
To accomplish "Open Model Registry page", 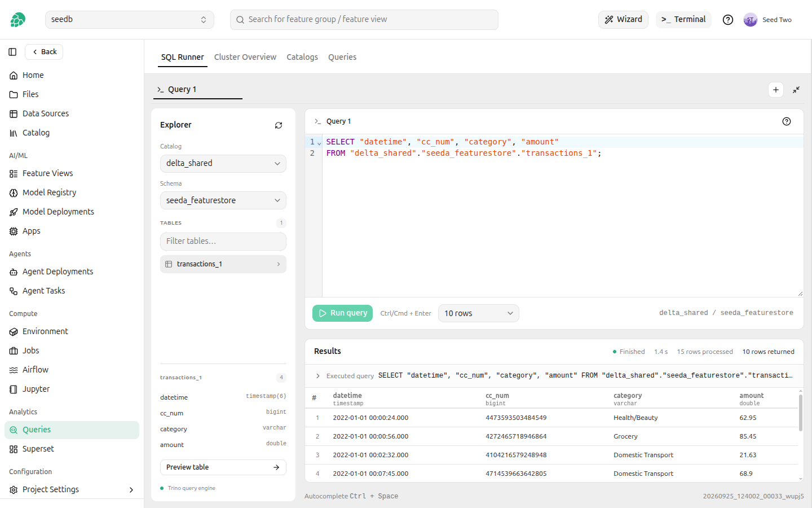I will point(72,192).
